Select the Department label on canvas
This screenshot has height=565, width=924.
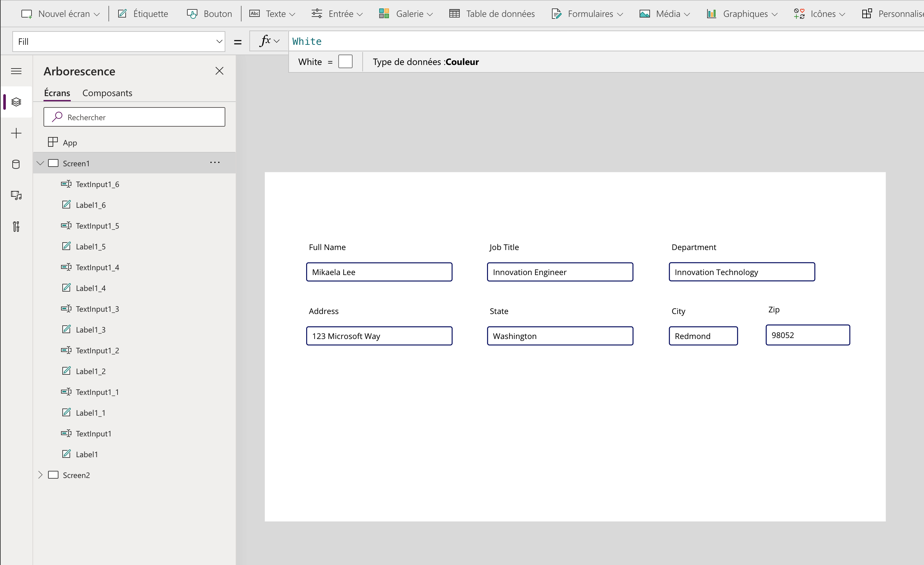point(694,247)
